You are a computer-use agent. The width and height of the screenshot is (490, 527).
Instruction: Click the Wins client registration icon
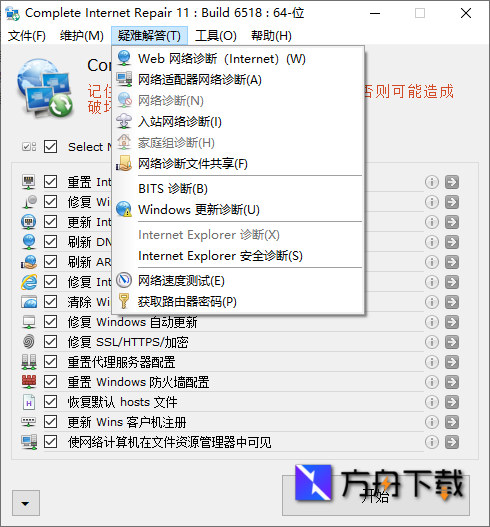(29, 421)
